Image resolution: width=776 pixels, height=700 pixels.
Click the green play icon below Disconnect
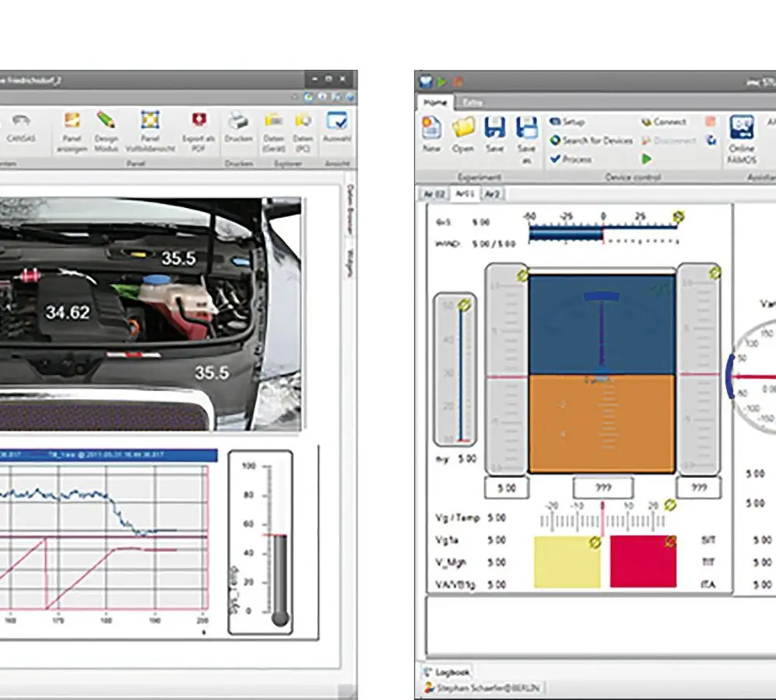[646, 159]
